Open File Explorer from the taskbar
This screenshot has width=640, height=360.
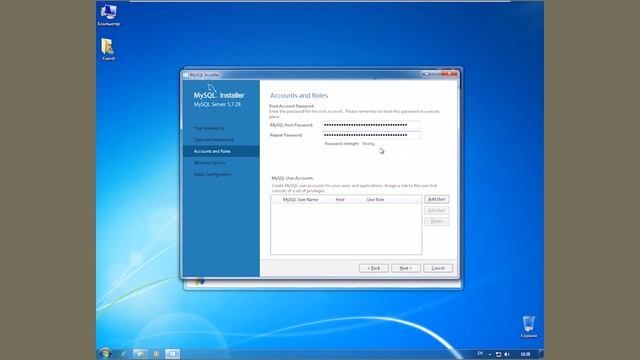(140, 354)
